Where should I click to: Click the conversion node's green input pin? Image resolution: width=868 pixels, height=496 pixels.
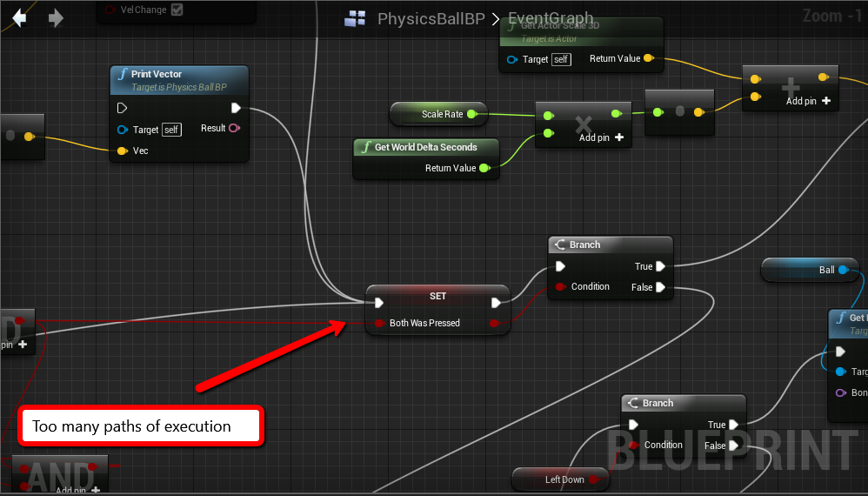tap(658, 112)
